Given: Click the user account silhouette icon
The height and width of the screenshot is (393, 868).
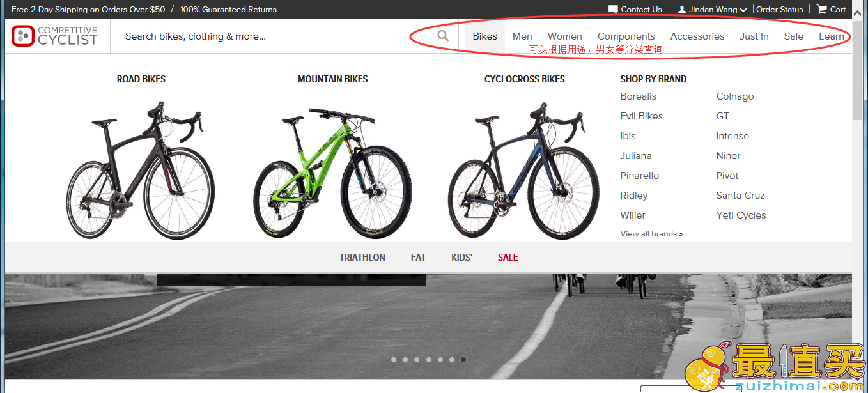Looking at the screenshot, I should [x=682, y=9].
